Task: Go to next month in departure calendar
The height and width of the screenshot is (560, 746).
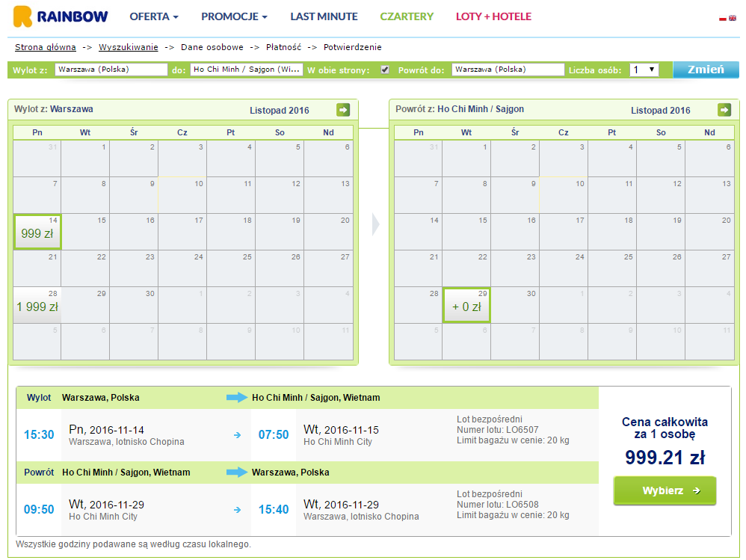Action: point(343,110)
